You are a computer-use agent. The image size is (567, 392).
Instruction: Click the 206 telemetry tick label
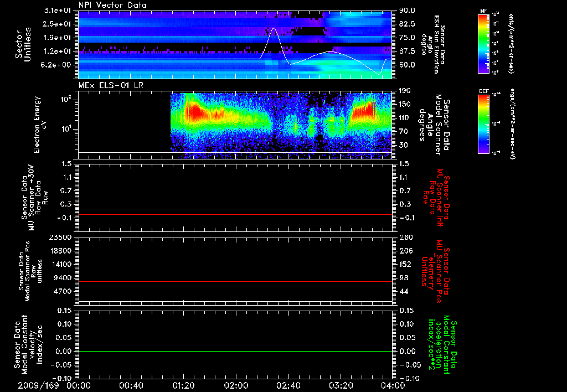pyautogui.click(x=405, y=251)
